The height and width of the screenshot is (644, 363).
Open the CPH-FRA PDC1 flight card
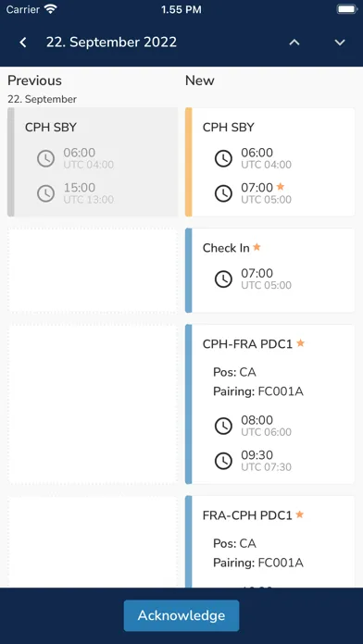coord(269,404)
